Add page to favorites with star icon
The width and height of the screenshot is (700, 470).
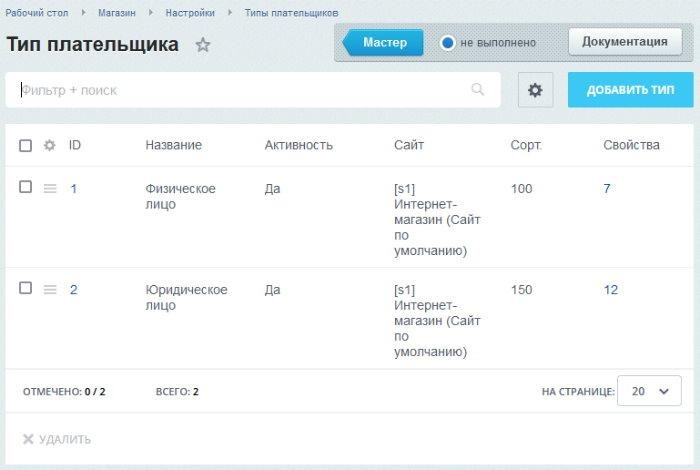coord(203,45)
